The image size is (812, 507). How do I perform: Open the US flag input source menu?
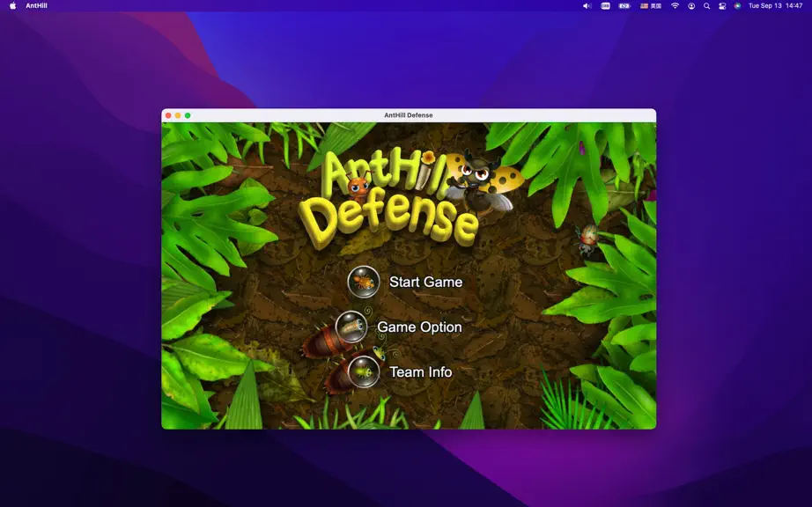coord(651,5)
